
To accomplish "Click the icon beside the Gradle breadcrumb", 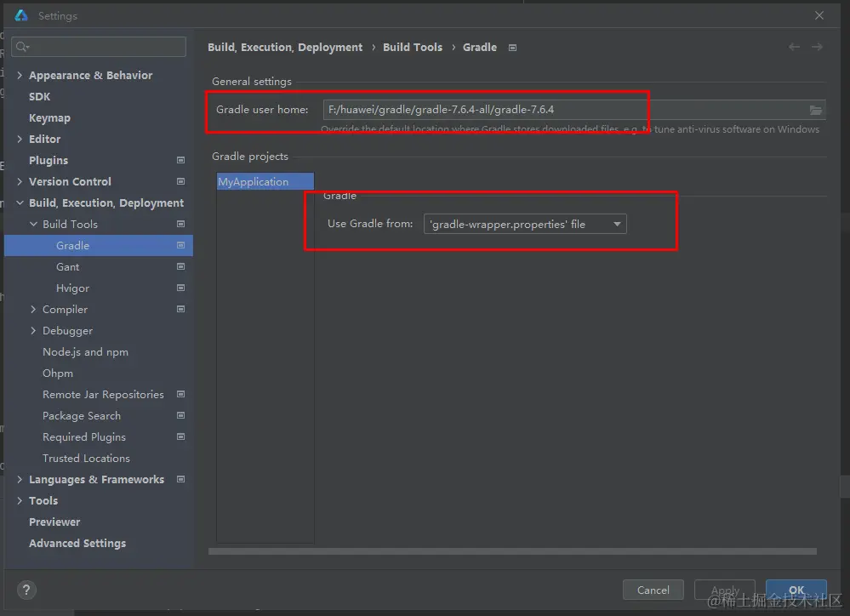I will coord(512,48).
